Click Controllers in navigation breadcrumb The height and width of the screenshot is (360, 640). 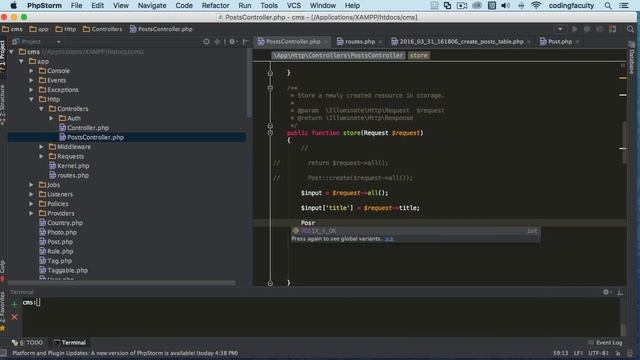point(102,29)
